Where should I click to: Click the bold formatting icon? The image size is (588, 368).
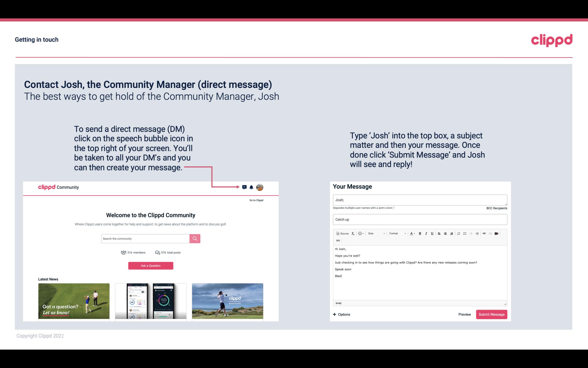[420, 233]
